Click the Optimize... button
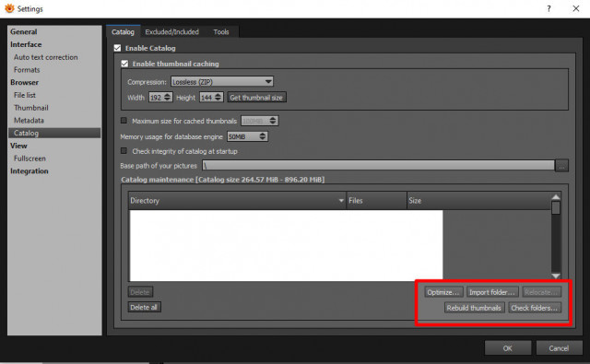The height and width of the screenshot is (364, 590). click(443, 292)
